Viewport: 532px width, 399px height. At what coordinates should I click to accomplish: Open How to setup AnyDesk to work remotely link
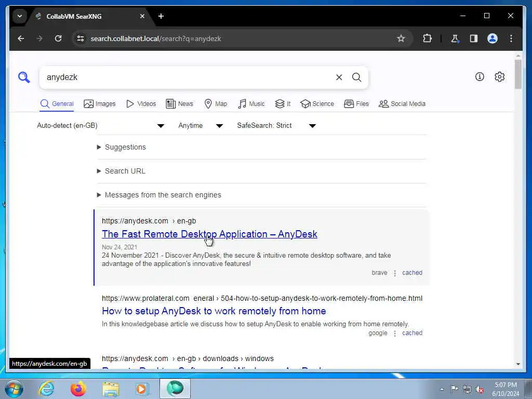(214, 311)
